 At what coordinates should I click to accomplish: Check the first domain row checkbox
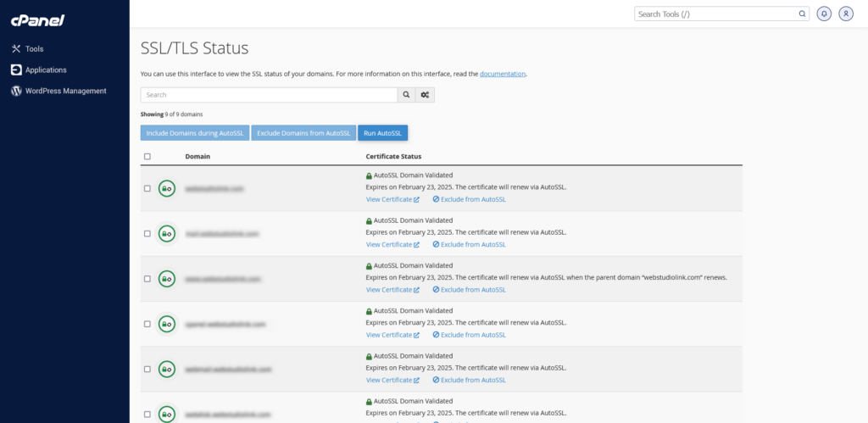(147, 188)
